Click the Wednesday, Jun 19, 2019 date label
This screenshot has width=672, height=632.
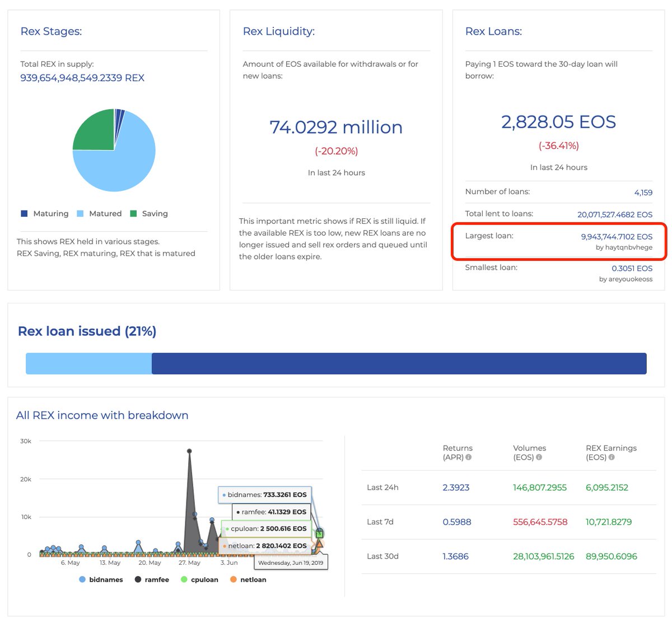tap(291, 563)
